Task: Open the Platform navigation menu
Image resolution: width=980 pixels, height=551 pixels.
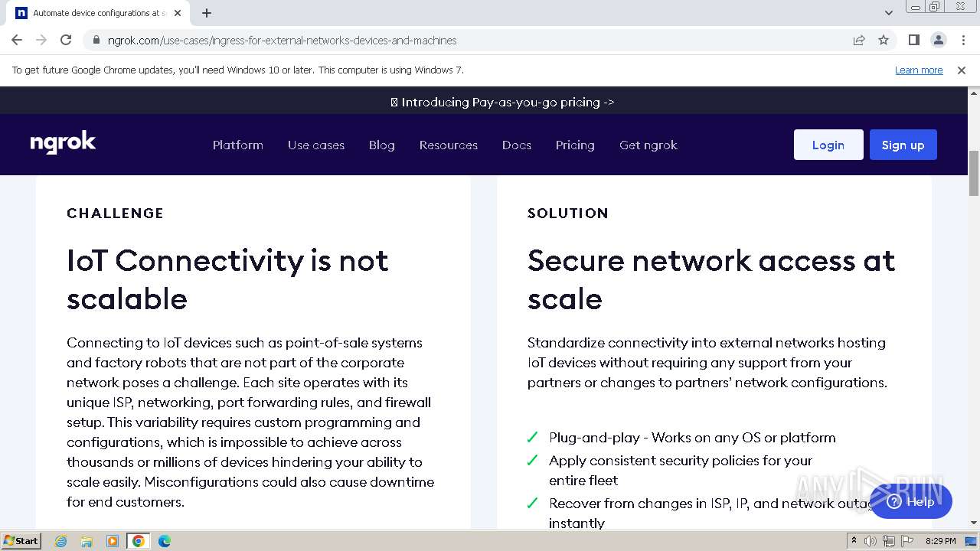Action: 238,145
